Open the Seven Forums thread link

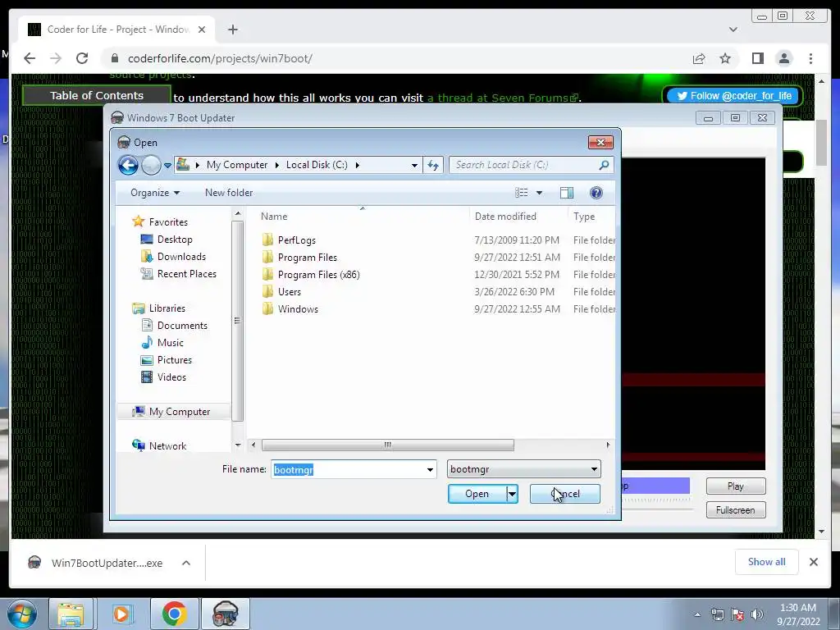click(503, 98)
